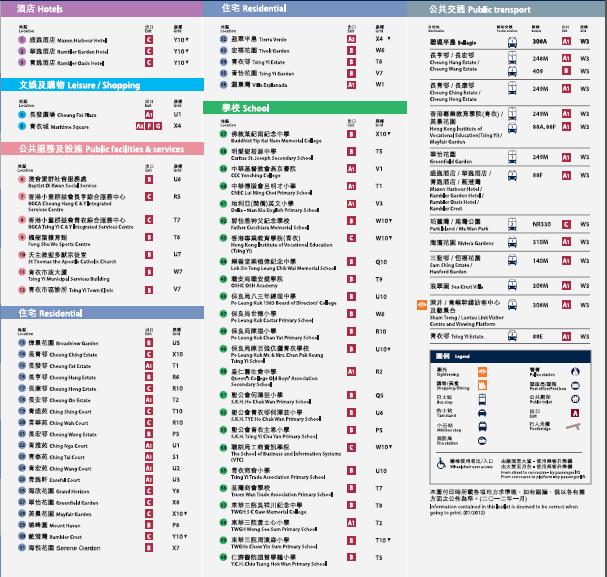Viewport: 607px width, 577px height.
Task: Select the Public transport section header
Action: point(506,9)
